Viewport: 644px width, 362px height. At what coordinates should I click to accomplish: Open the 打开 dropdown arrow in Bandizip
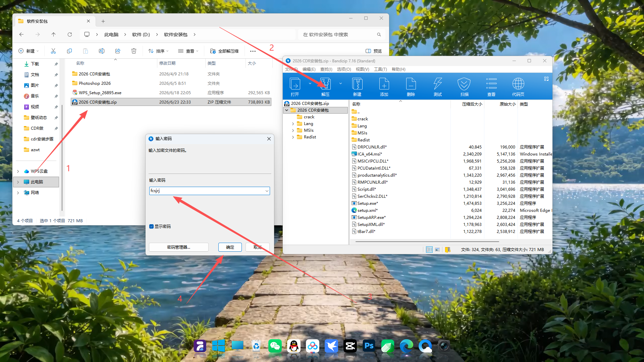pos(310,83)
